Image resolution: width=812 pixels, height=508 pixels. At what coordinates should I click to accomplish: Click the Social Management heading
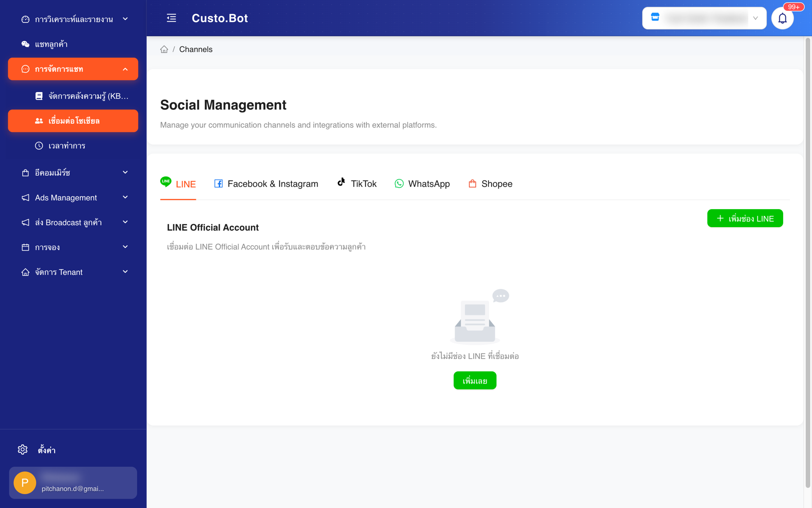(223, 105)
